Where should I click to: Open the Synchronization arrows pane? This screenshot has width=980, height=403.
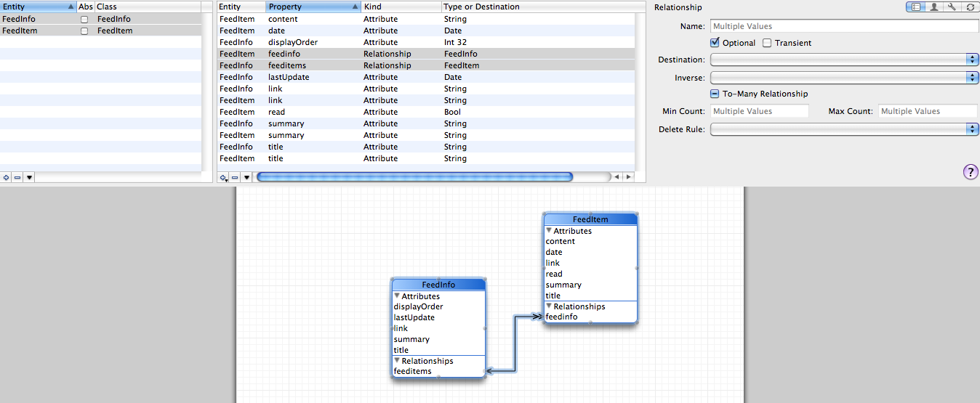tap(970, 7)
